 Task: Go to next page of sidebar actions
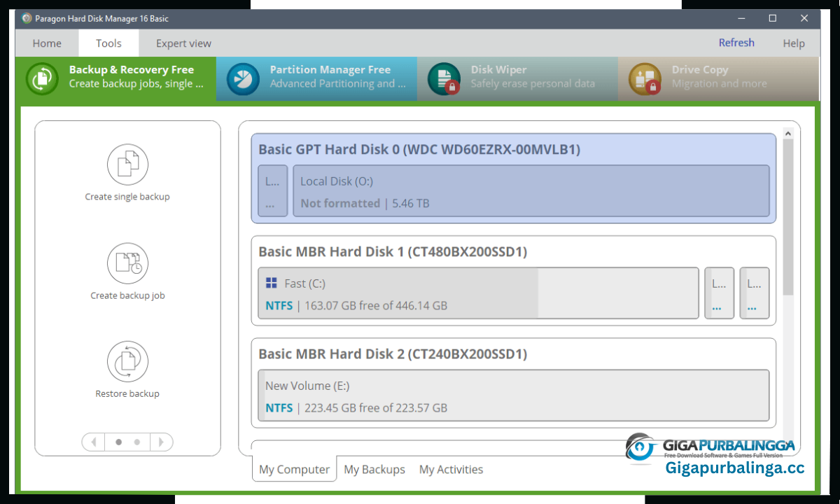click(x=161, y=442)
